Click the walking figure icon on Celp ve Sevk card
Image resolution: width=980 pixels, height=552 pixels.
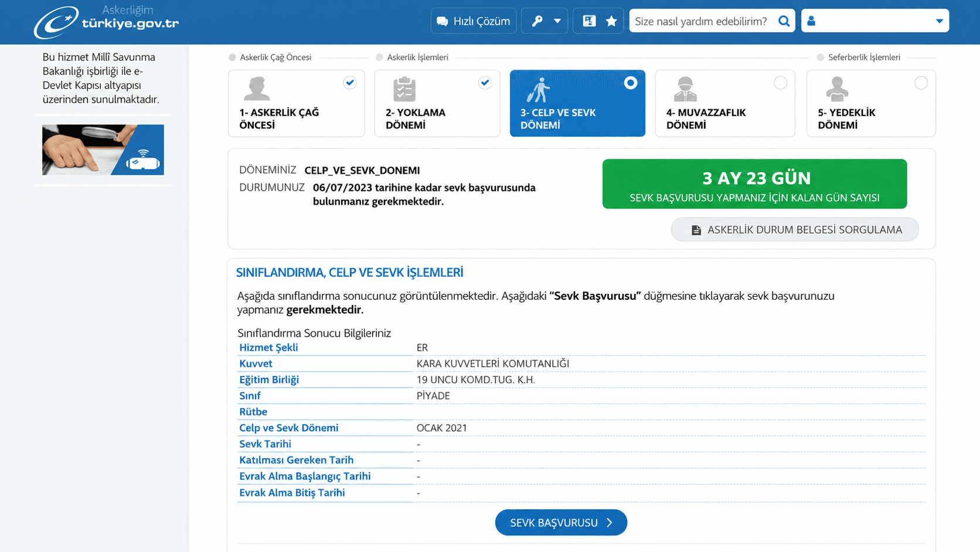click(538, 90)
